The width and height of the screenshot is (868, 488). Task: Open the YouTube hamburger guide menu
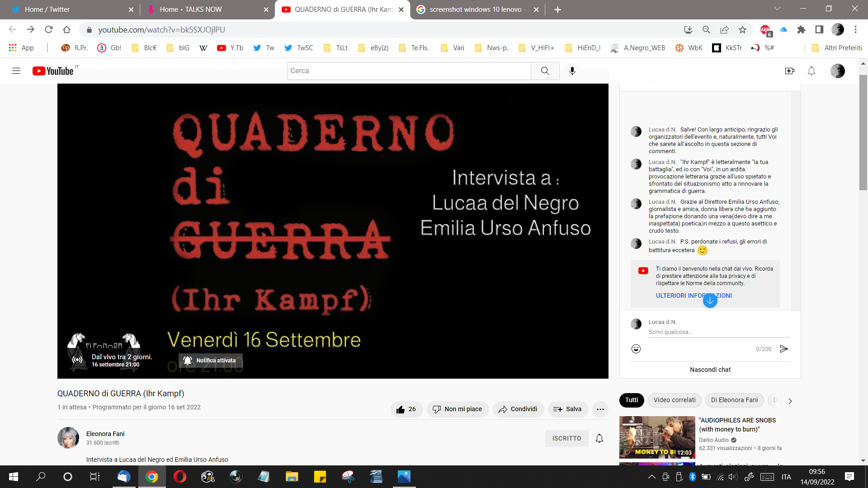[16, 71]
